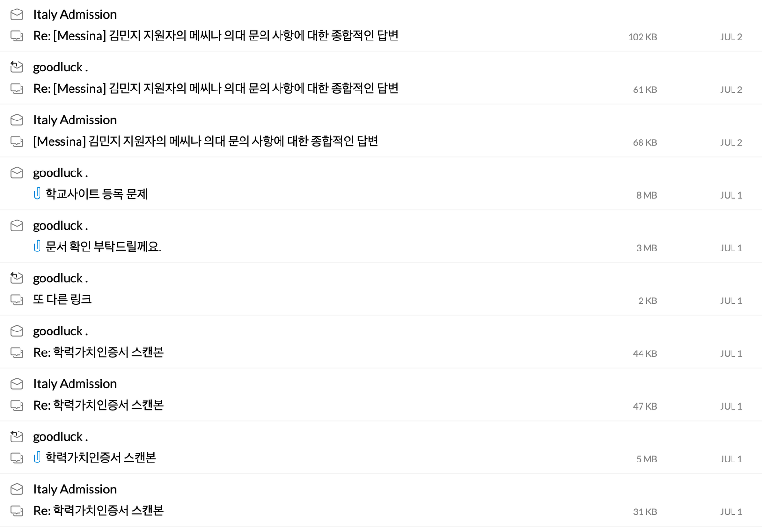Click the conversation thread icon on the 102 KB email
Viewport: 762px width, 532px height.
[17, 36]
